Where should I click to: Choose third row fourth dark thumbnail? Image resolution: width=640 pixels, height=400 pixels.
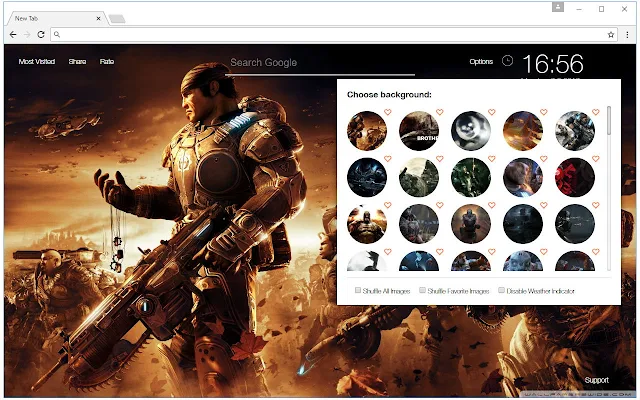(x=523, y=224)
